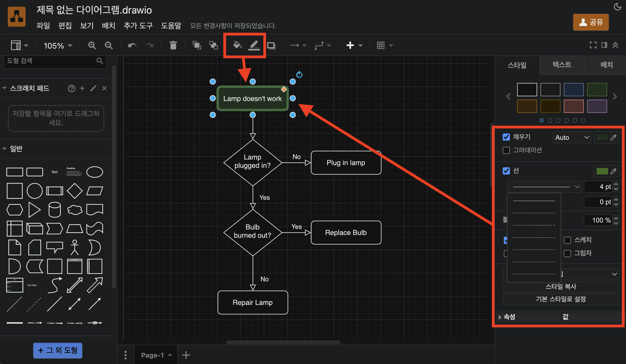Open the 파일 menu
The image size is (626, 364).
tap(43, 26)
